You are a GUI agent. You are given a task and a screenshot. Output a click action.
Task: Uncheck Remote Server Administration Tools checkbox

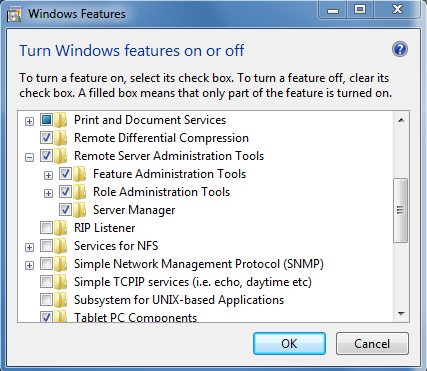[46, 155]
